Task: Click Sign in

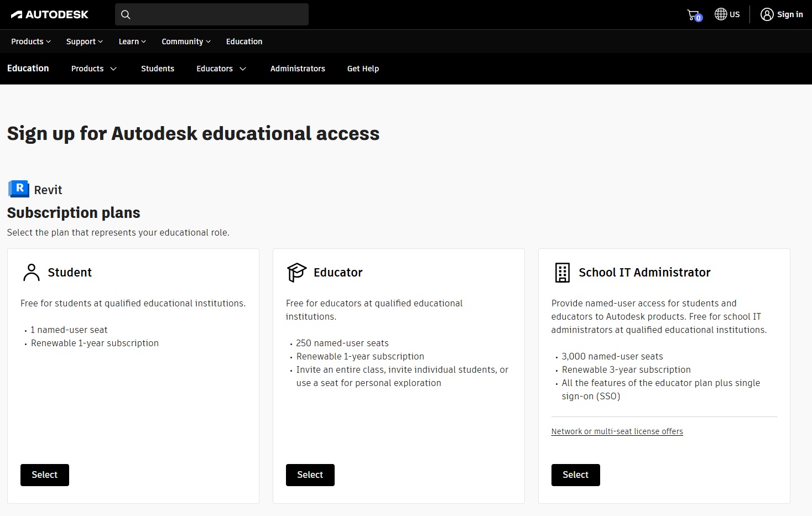Action: (x=790, y=14)
